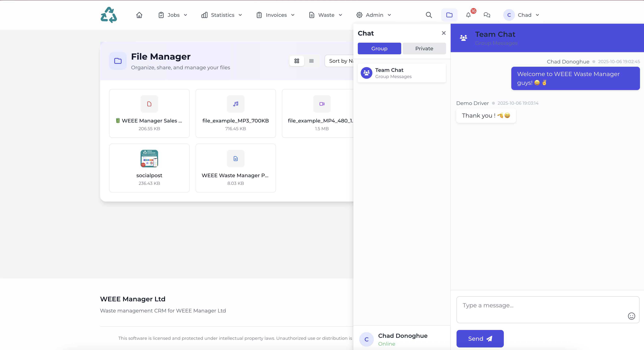Open the Sort by Name dropdown
Image resolution: width=644 pixels, height=350 pixels.
pyautogui.click(x=340, y=61)
